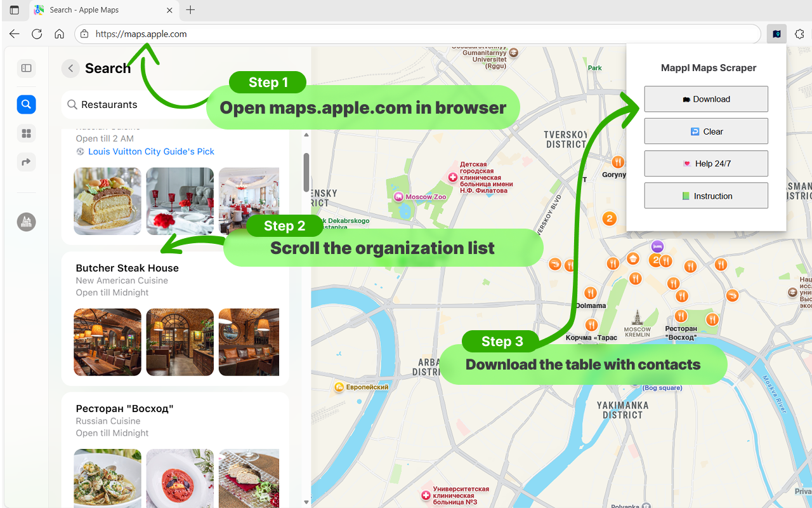Screen dimensions: 812x508
Task: Click the Gumanitarnyy Universitet marker
Action: click(514, 53)
